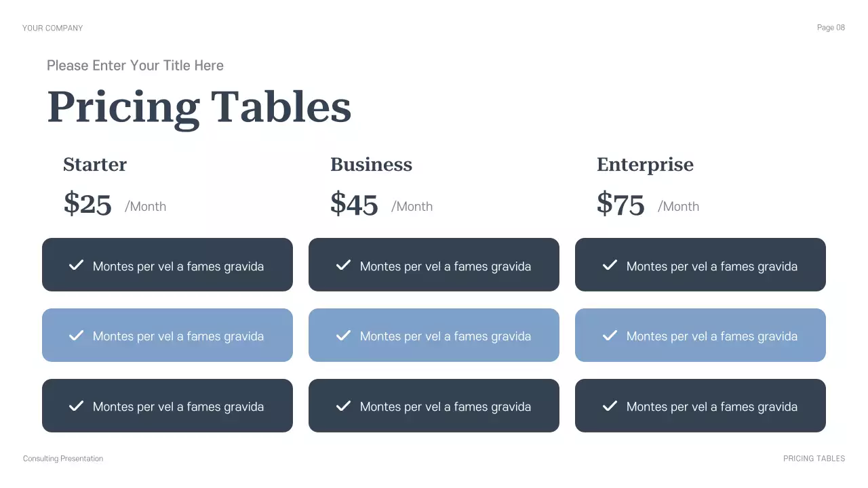Click the checkmark in Business's bottom dark feature box
868x488 pixels.
tap(344, 406)
